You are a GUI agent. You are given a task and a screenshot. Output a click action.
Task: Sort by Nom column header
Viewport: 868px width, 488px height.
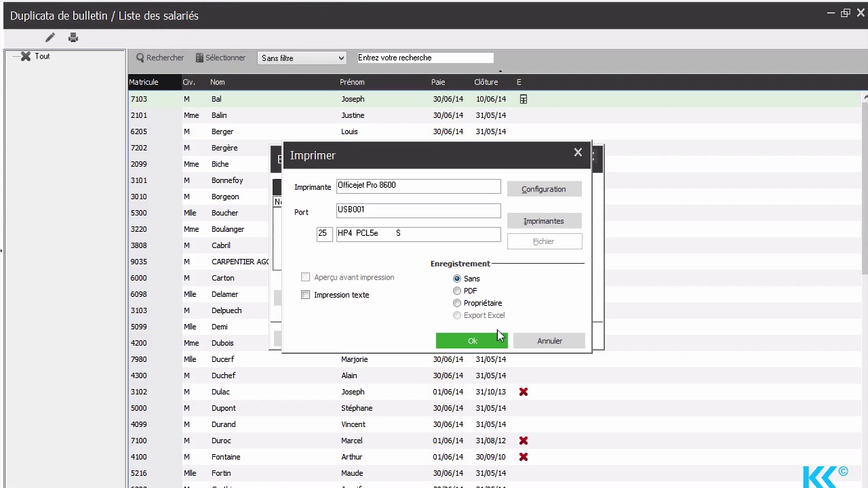(x=217, y=82)
